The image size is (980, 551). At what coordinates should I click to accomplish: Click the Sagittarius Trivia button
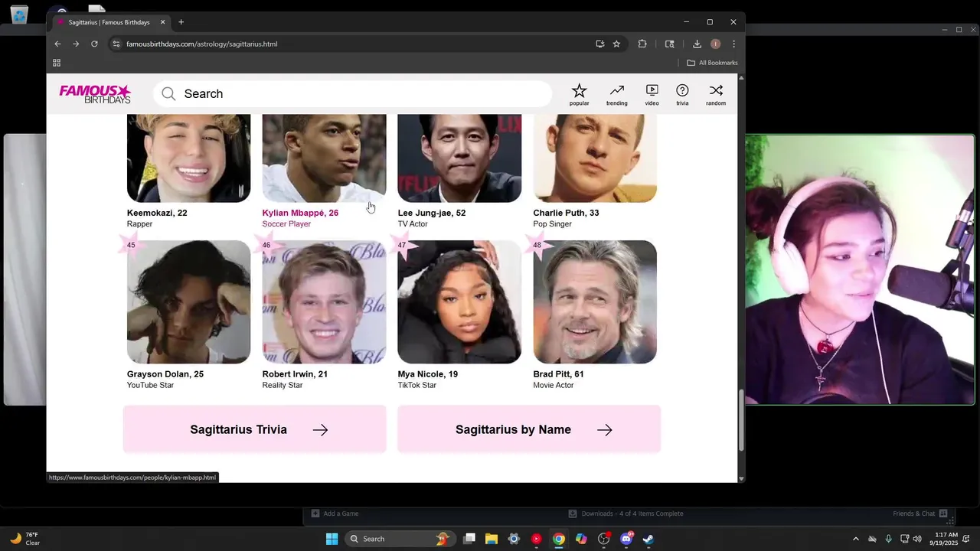coord(255,429)
